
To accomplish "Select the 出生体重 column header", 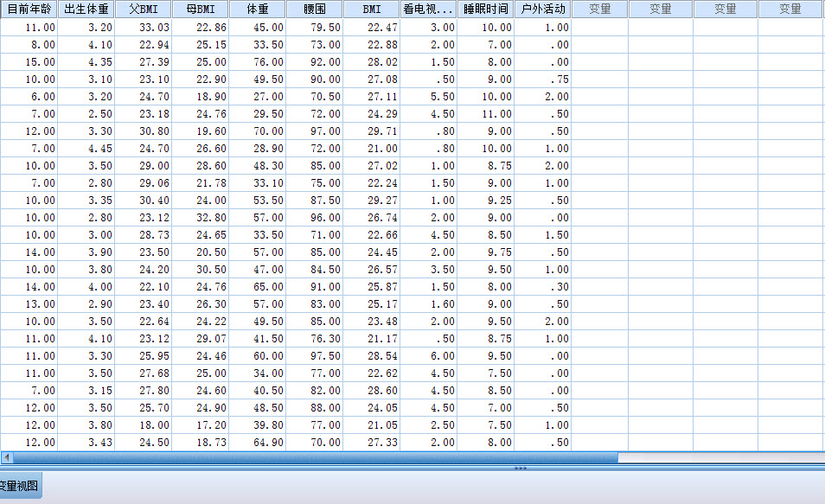I will tap(86, 9).
